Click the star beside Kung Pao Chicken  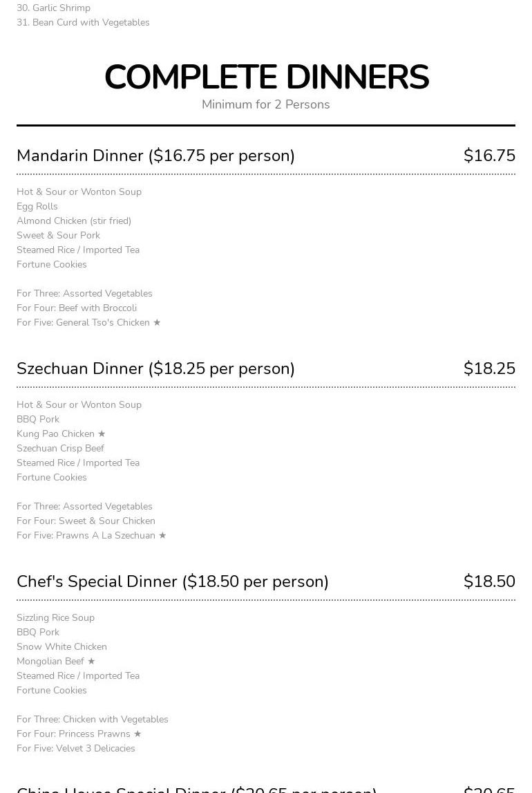[102, 434]
